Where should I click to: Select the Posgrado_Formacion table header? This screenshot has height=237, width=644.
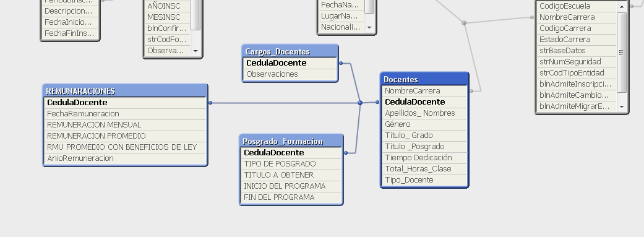coord(291,141)
